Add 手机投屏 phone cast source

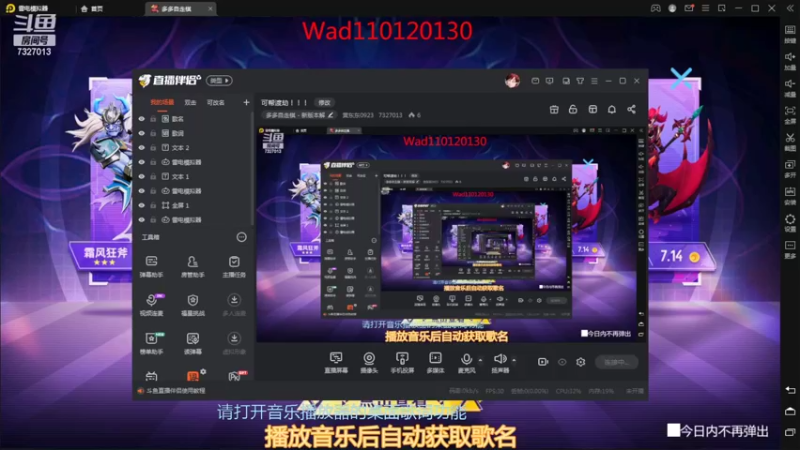(402, 362)
